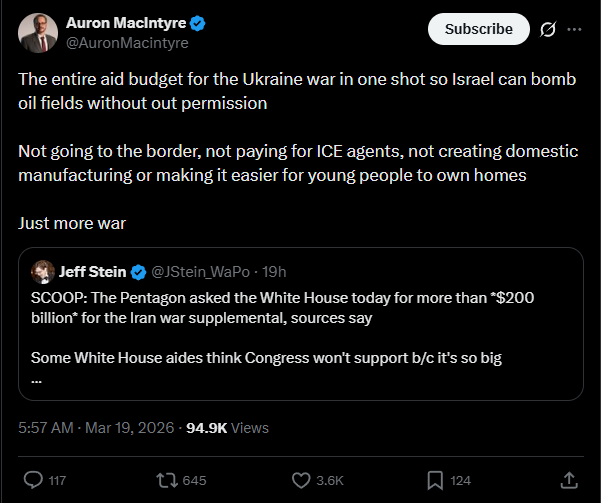Open the share post icon

coord(568,480)
